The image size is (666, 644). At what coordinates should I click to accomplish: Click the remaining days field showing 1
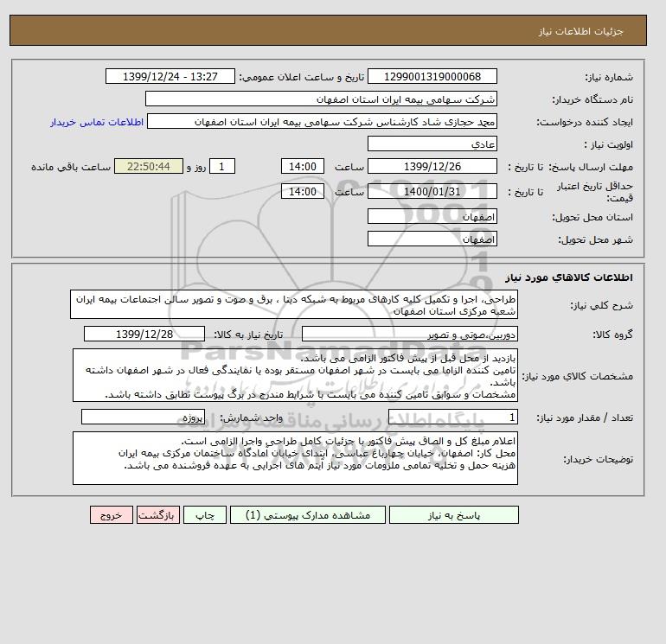click(x=222, y=167)
